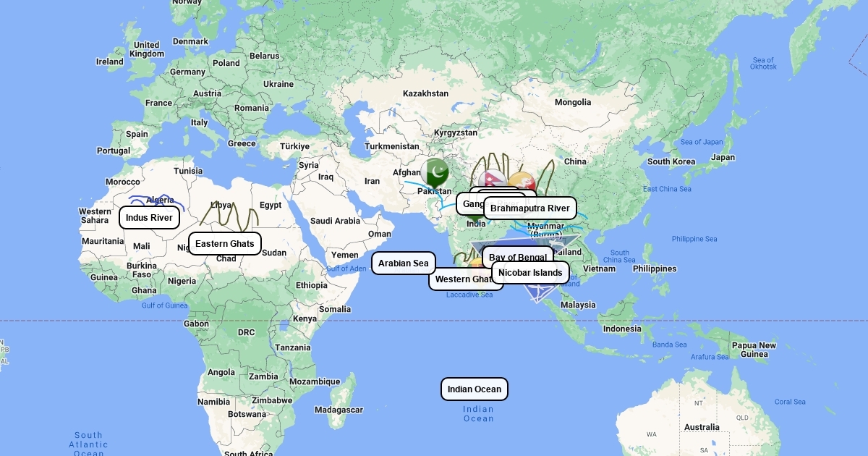Click the Mongolia country name

(x=573, y=102)
